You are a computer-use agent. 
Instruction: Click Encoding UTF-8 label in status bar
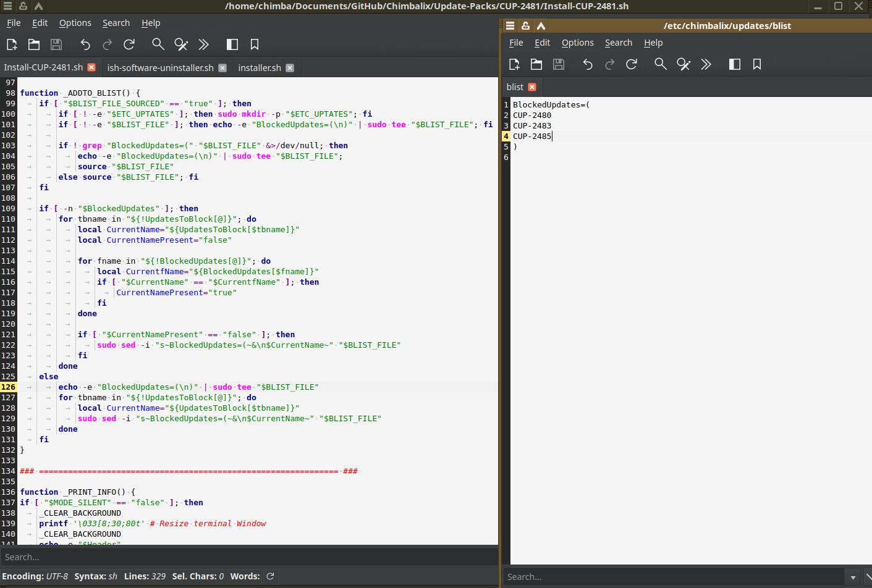pos(35,576)
